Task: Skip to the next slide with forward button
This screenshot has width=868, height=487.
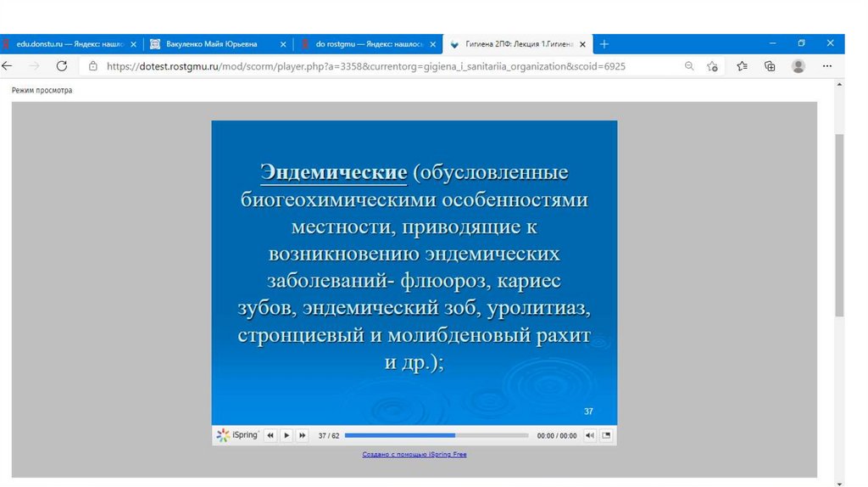Action: pos(302,435)
